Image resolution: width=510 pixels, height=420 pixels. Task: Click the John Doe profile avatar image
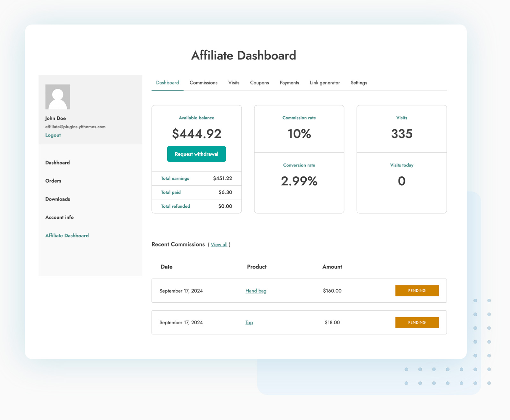[58, 97]
